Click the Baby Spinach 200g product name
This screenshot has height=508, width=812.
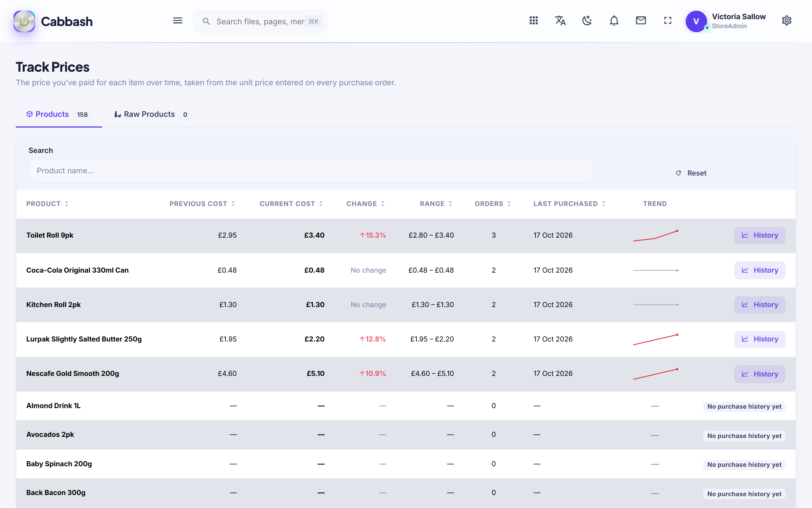tap(59, 464)
